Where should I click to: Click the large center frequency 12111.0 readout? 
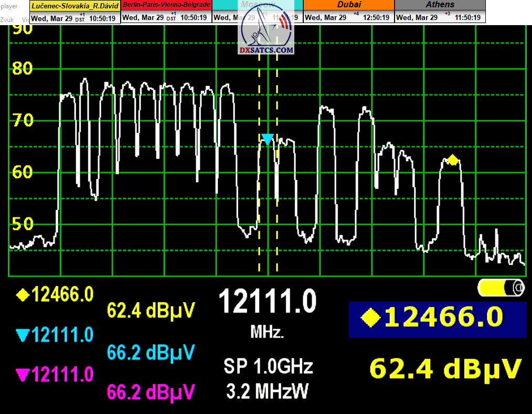point(268,302)
